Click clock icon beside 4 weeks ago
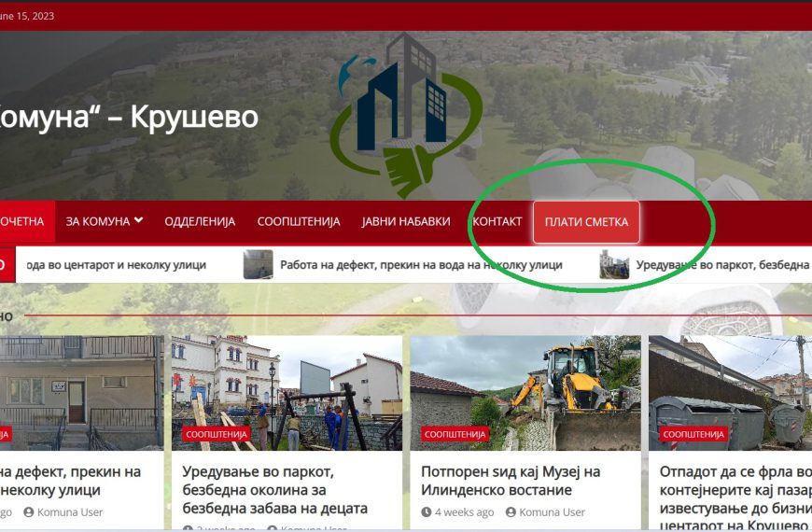The height and width of the screenshot is (532, 812). coord(427,512)
